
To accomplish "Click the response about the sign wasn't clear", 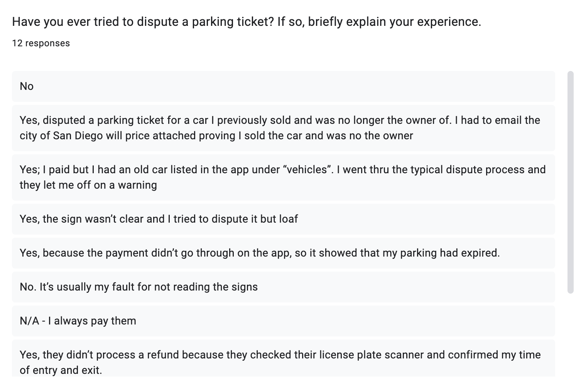I will (283, 219).
